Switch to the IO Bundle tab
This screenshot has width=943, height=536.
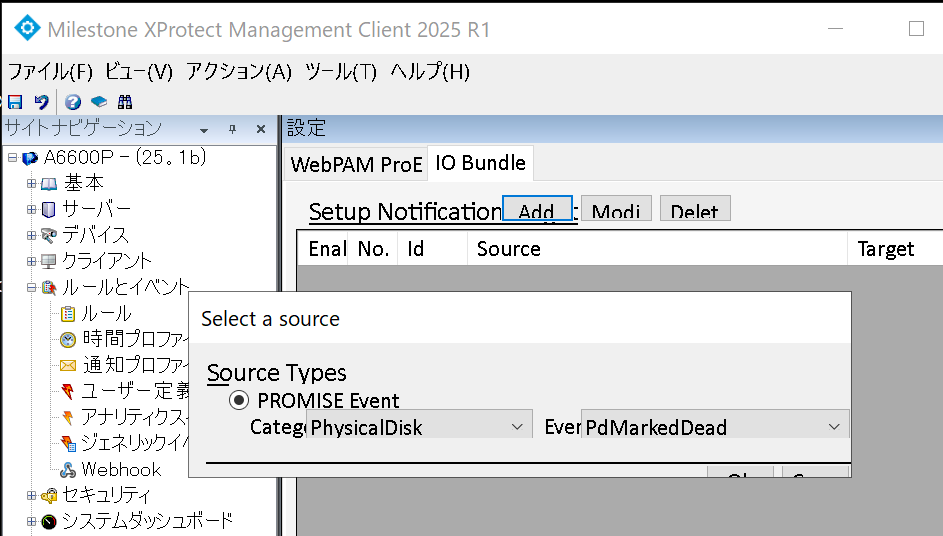coord(481,162)
